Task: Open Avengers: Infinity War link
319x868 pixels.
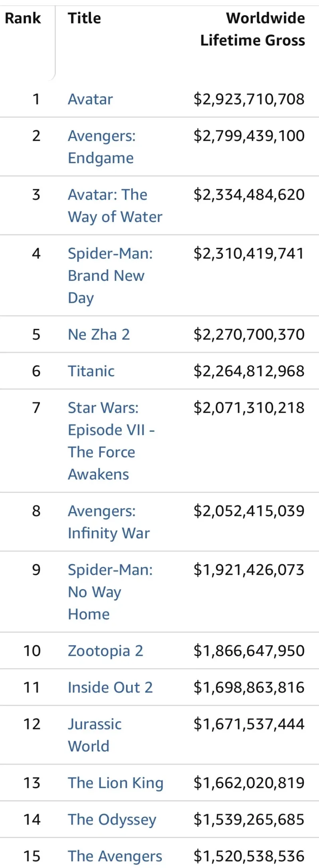Action: point(109,522)
